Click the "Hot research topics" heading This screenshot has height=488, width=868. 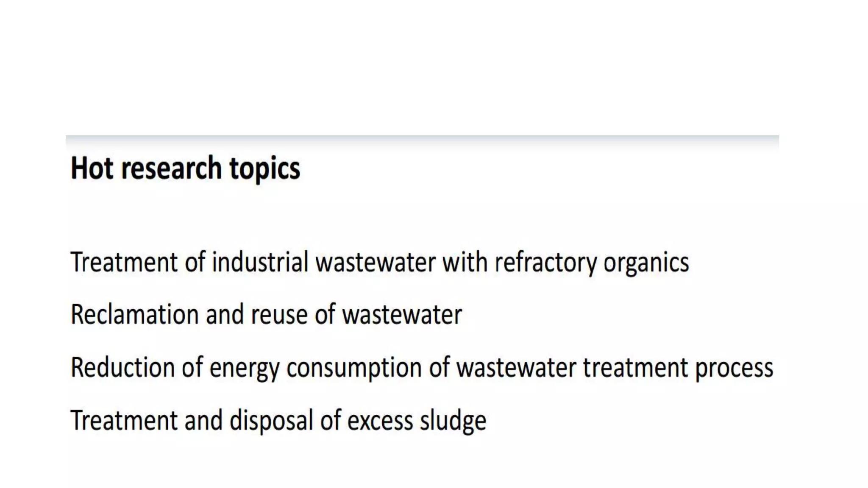185,169
